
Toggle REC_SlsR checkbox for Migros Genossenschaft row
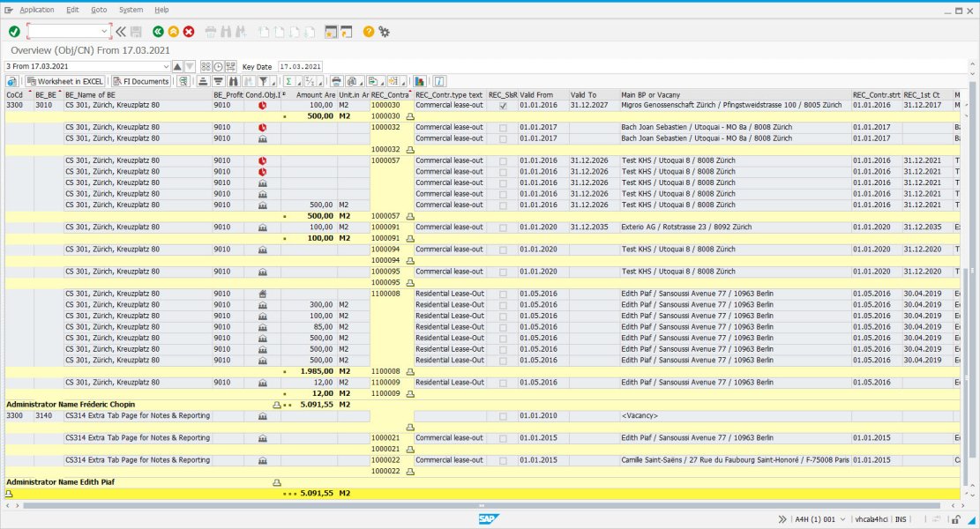pos(503,106)
